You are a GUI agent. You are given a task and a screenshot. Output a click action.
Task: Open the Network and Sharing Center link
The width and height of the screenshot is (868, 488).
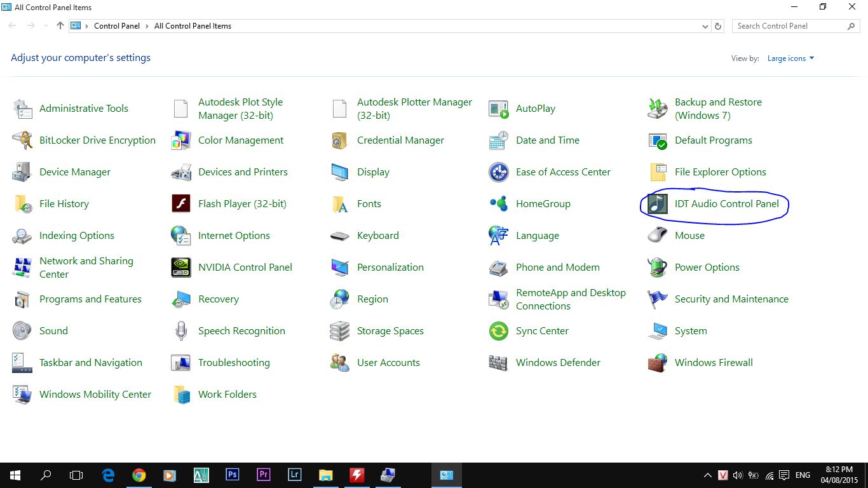tap(86, 268)
